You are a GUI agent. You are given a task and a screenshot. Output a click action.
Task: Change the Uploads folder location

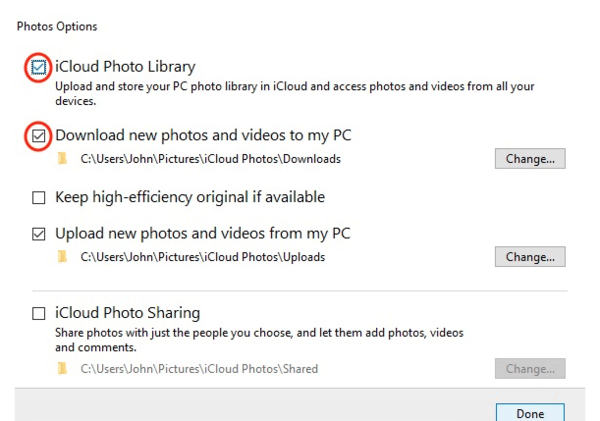tap(530, 256)
